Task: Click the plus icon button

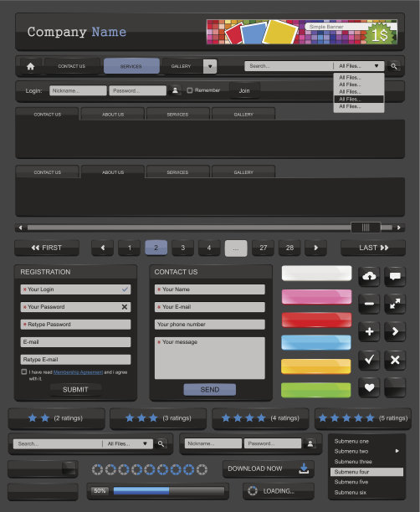Action: click(369, 331)
